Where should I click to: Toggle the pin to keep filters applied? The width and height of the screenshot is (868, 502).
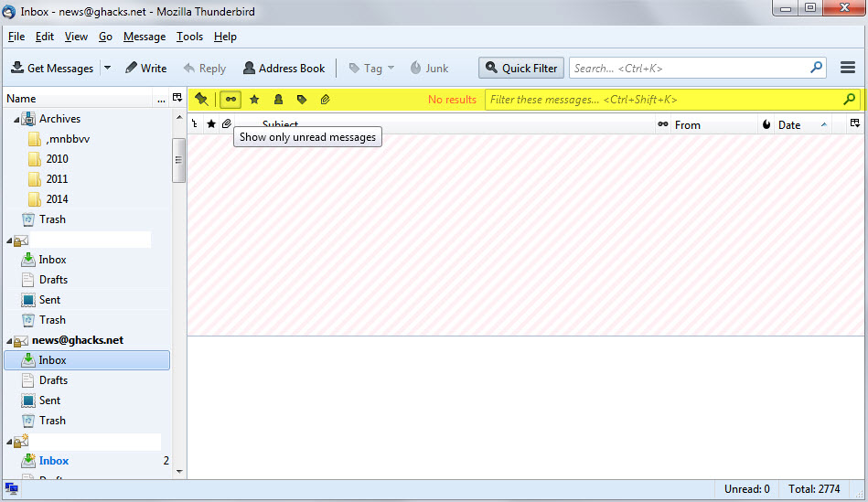pos(201,100)
